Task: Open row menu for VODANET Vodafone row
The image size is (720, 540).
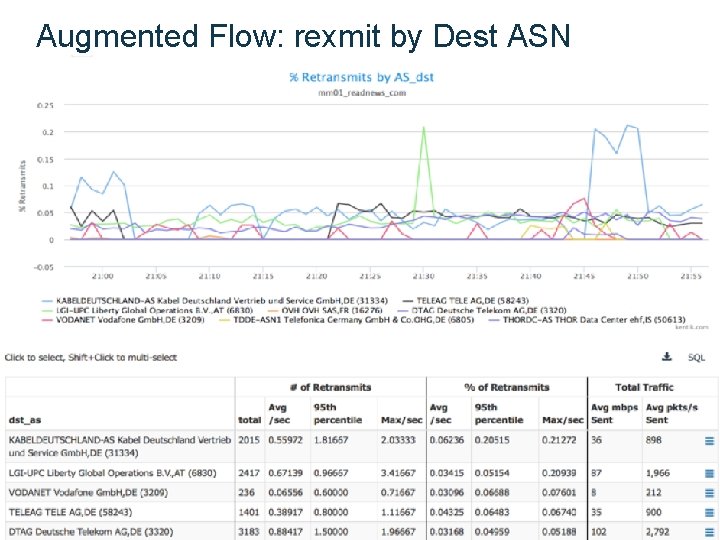Action: click(709, 493)
